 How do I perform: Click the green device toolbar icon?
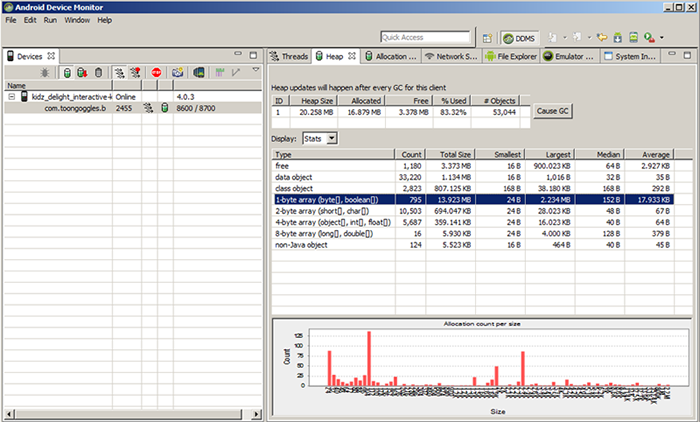tap(633, 38)
